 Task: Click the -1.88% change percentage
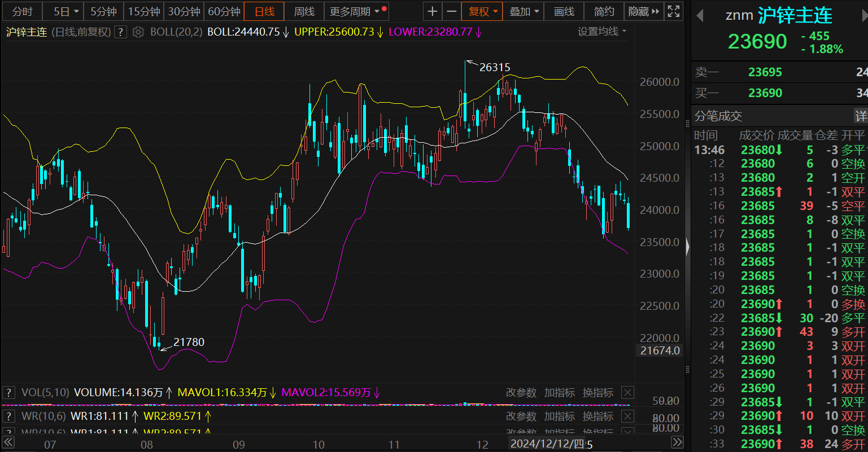click(x=822, y=49)
